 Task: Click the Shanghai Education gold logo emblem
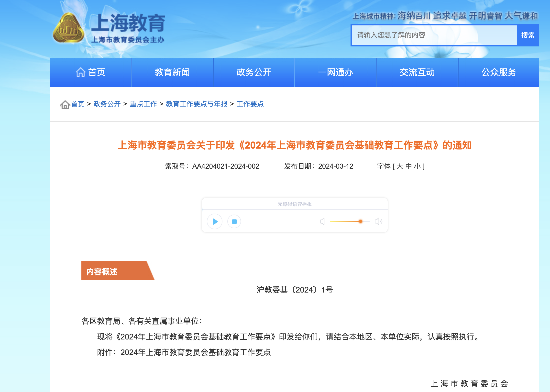click(69, 29)
